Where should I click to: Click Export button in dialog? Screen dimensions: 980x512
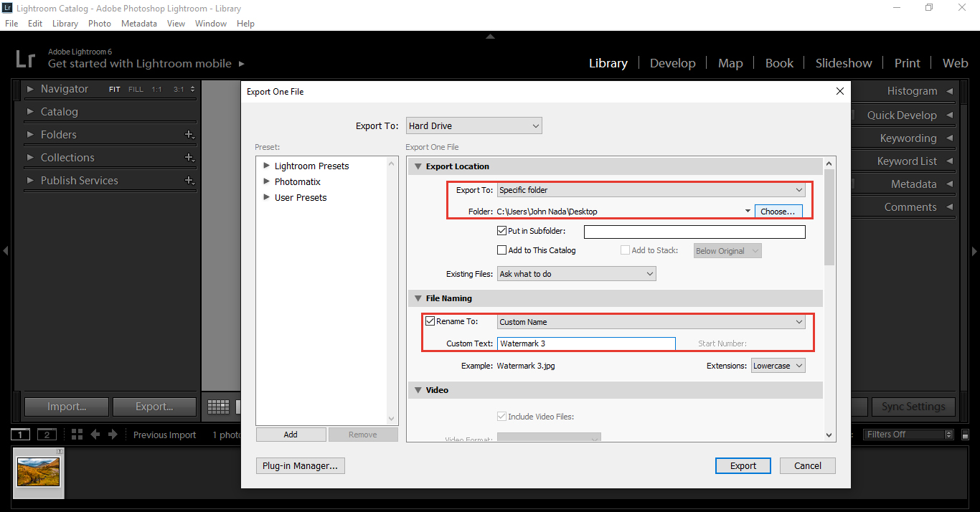743,466
